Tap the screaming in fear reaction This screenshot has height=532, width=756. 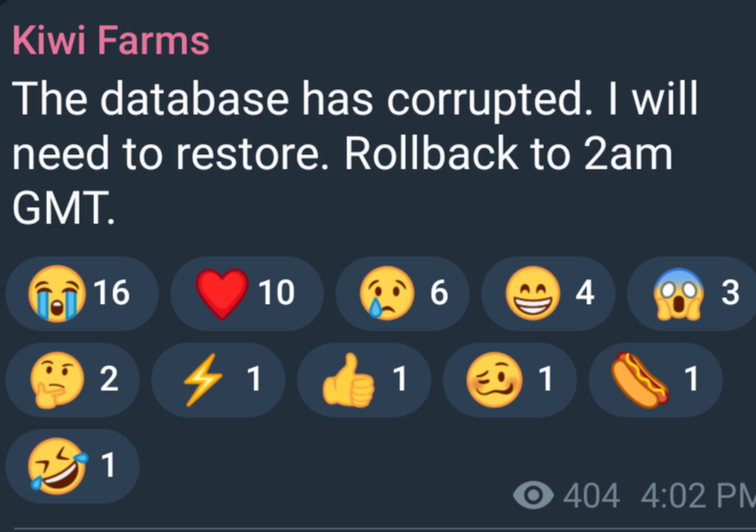692,293
